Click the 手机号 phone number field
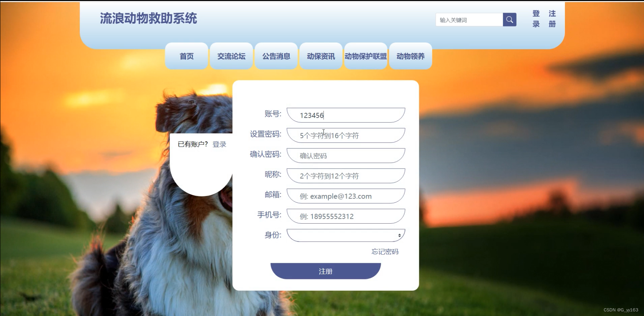 (x=346, y=216)
